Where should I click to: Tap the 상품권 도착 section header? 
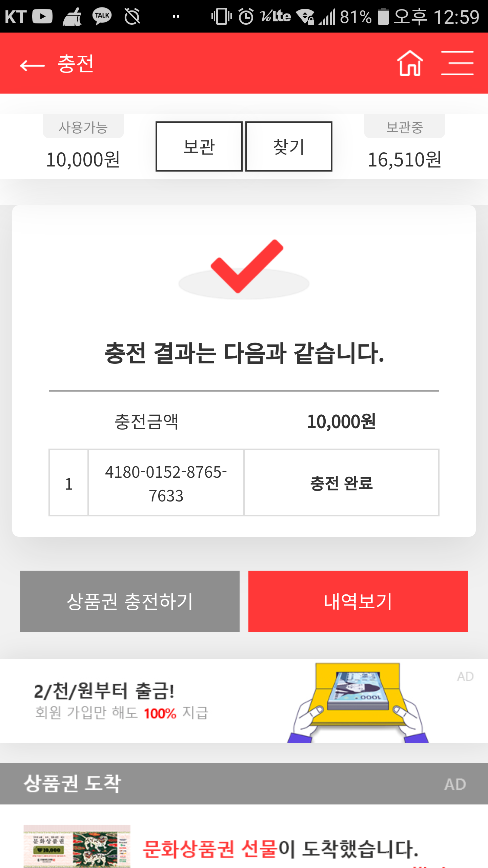(x=73, y=784)
